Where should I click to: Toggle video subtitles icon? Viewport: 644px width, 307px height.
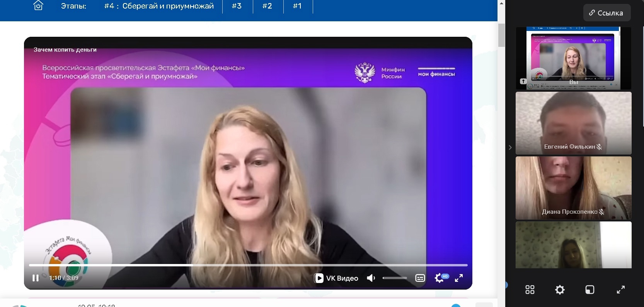(420, 278)
